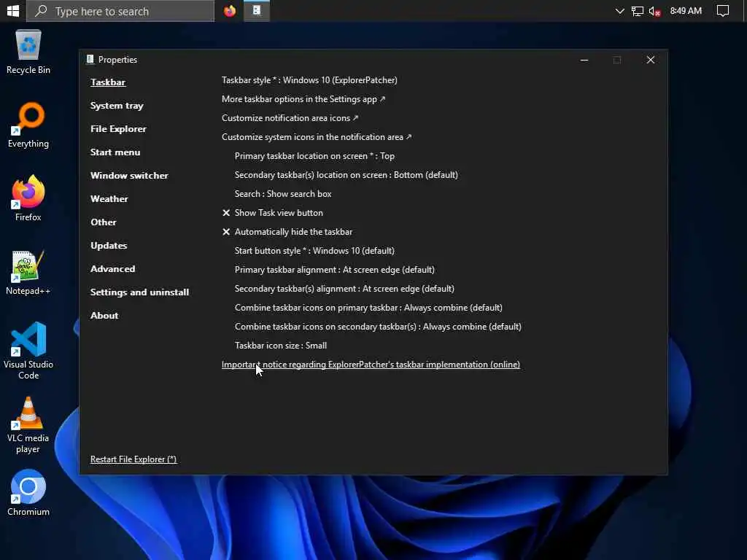Change Taskbar icon size option
Image resolution: width=747 pixels, height=560 pixels.
point(281,345)
